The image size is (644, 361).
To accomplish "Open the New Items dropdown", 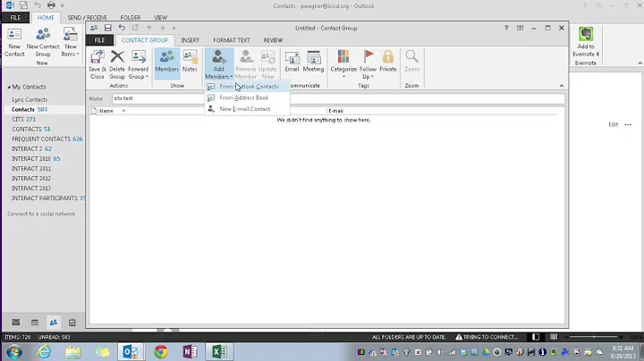I will (71, 42).
